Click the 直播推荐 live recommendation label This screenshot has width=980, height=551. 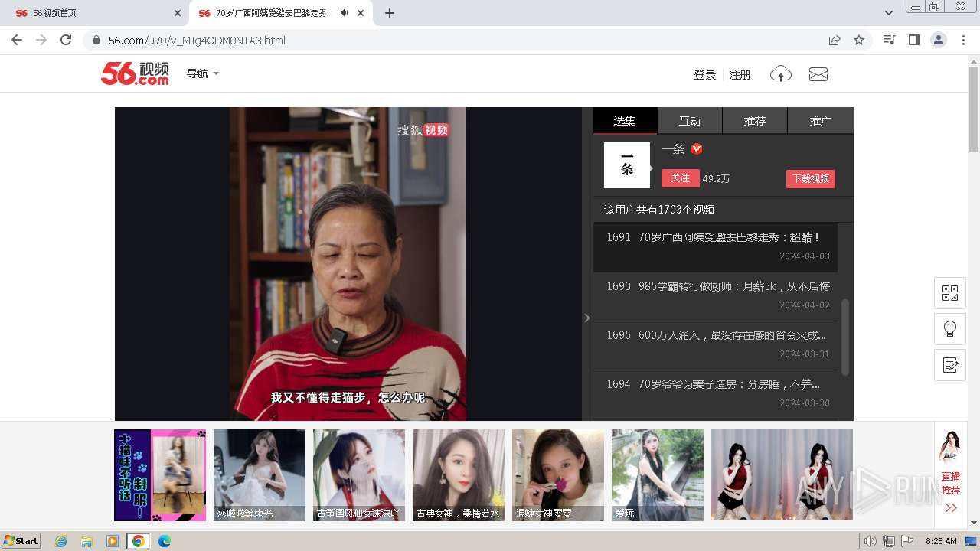tap(951, 483)
